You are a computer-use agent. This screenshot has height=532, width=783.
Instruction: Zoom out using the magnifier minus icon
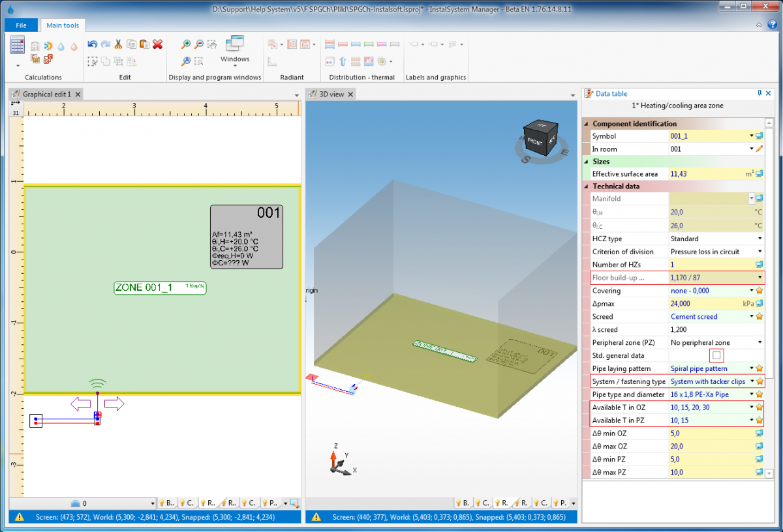tap(199, 44)
